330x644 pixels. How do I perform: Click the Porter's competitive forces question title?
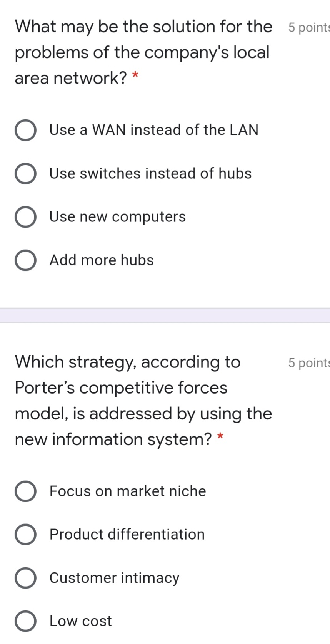click(142, 401)
